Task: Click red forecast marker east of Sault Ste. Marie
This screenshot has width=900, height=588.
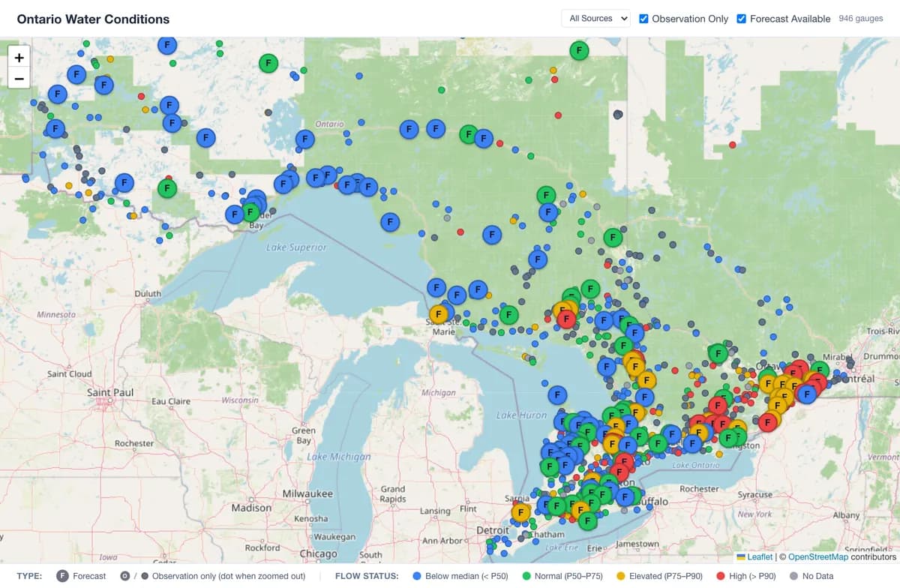Action: click(x=567, y=319)
